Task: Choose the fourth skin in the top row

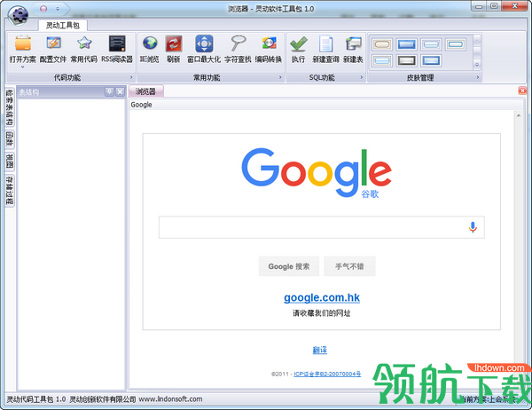Action: coord(456,44)
